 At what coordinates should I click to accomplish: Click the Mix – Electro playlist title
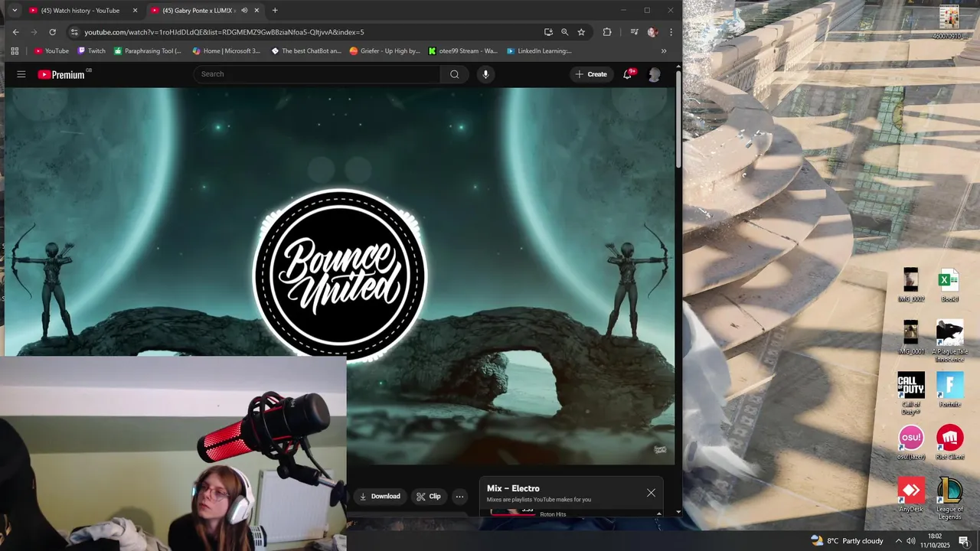pyautogui.click(x=513, y=488)
